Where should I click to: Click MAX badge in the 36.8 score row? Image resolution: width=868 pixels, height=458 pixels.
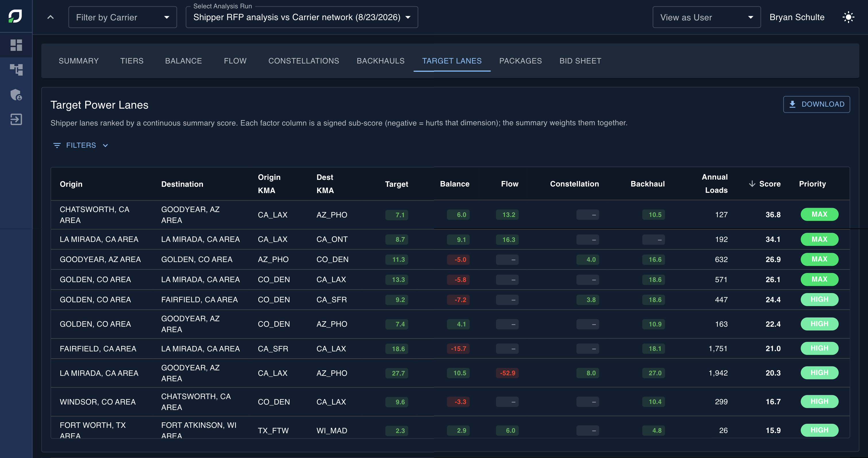point(819,215)
